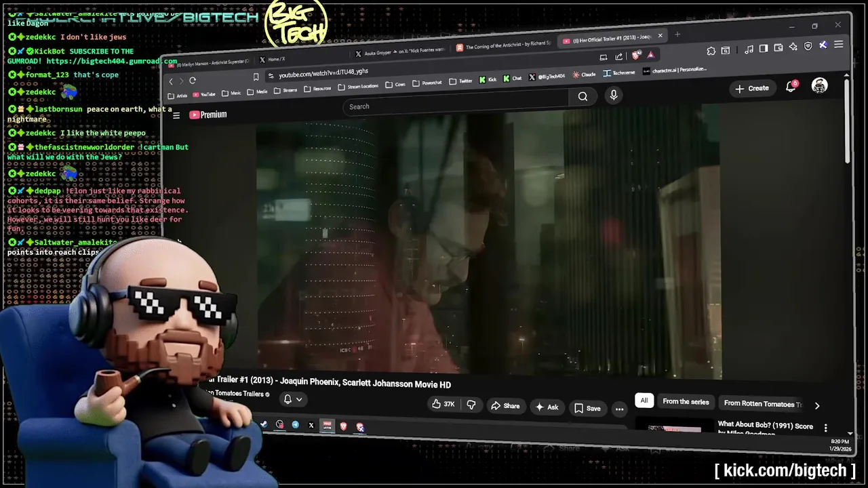
Task: Open What About Bob? (1991) Score video
Action: click(x=765, y=426)
